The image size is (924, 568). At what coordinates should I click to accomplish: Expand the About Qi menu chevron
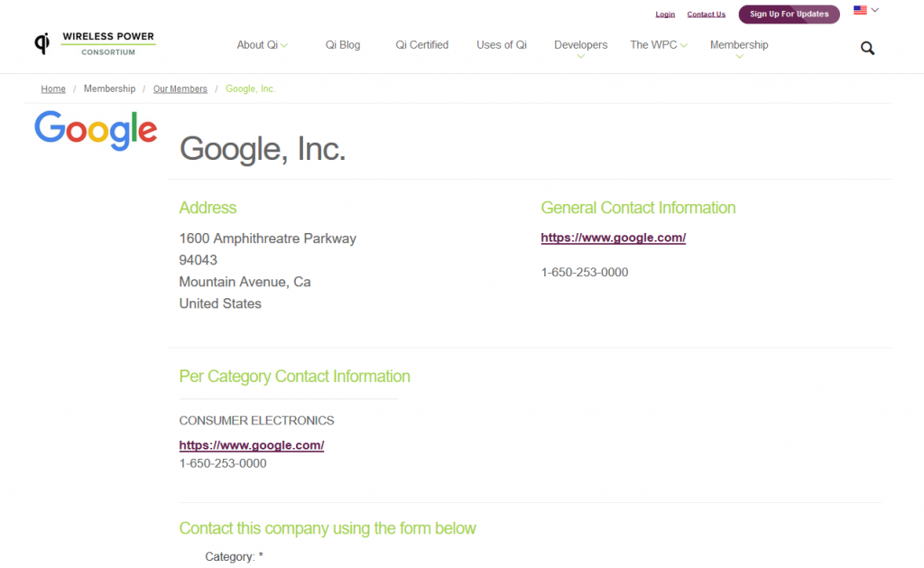point(284,45)
